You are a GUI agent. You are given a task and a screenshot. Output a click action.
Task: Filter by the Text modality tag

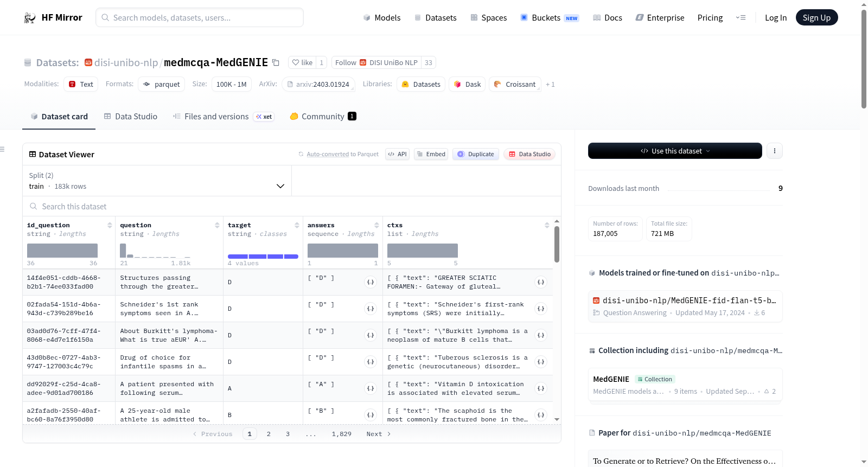coord(81,84)
